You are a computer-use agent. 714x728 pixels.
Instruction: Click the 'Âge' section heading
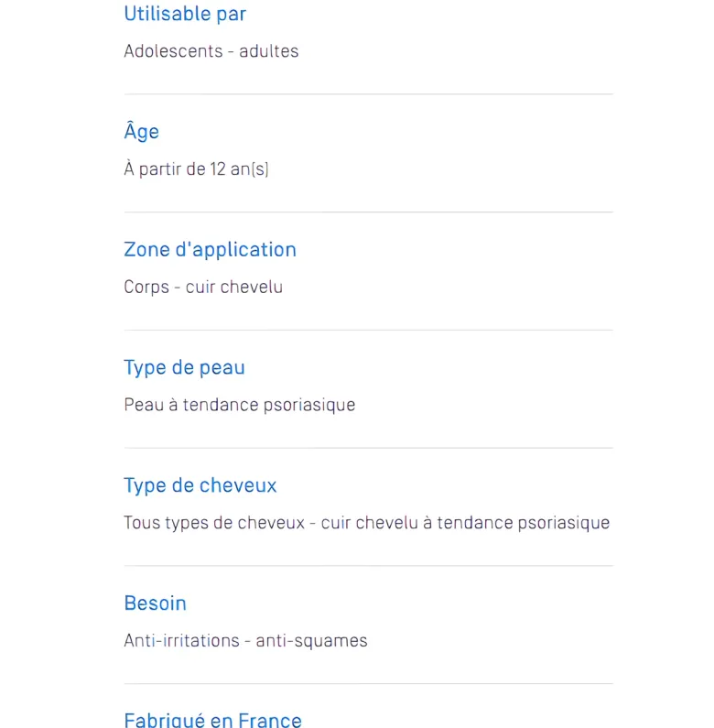pos(142,131)
